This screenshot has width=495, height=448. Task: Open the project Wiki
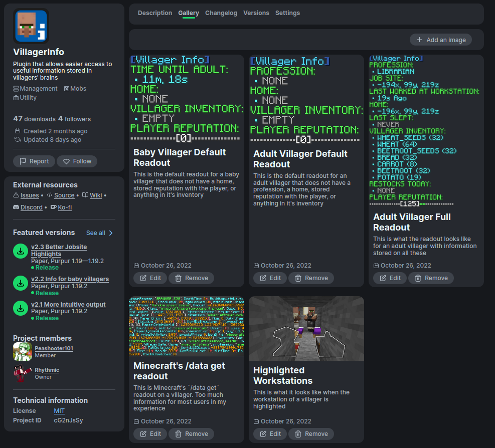tap(95, 195)
